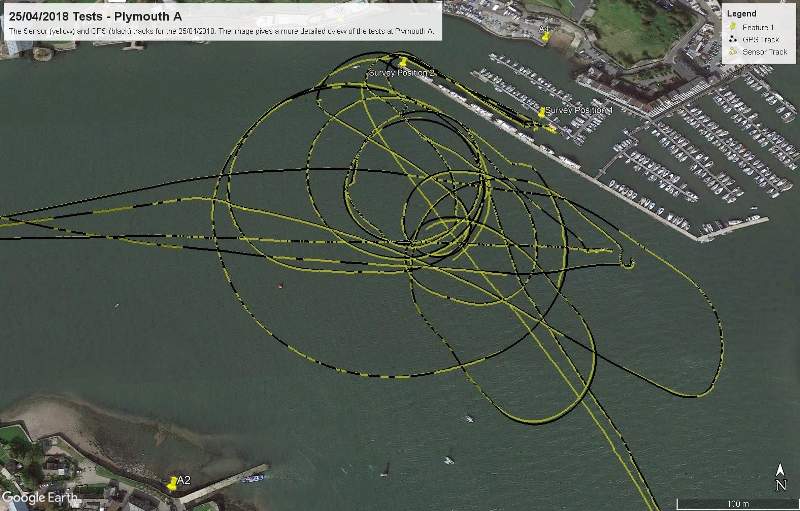Click the blue boat moored beside the pier

pos(253,478)
